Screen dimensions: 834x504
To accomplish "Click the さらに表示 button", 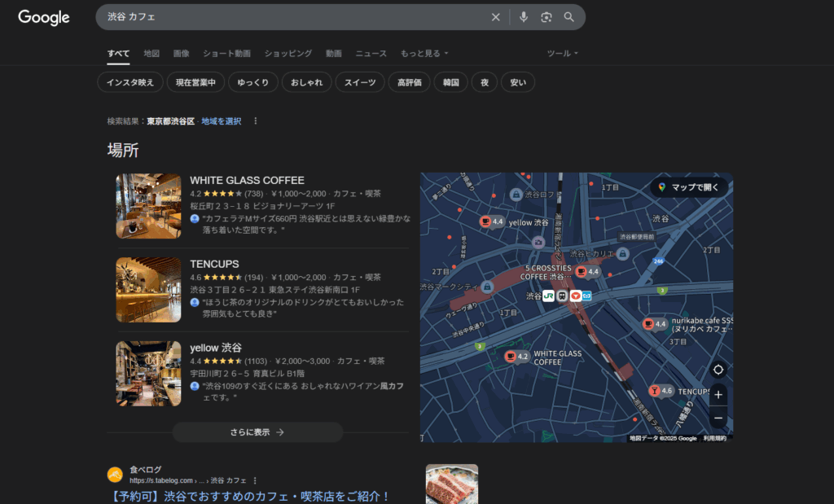I will [x=257, y=432].
